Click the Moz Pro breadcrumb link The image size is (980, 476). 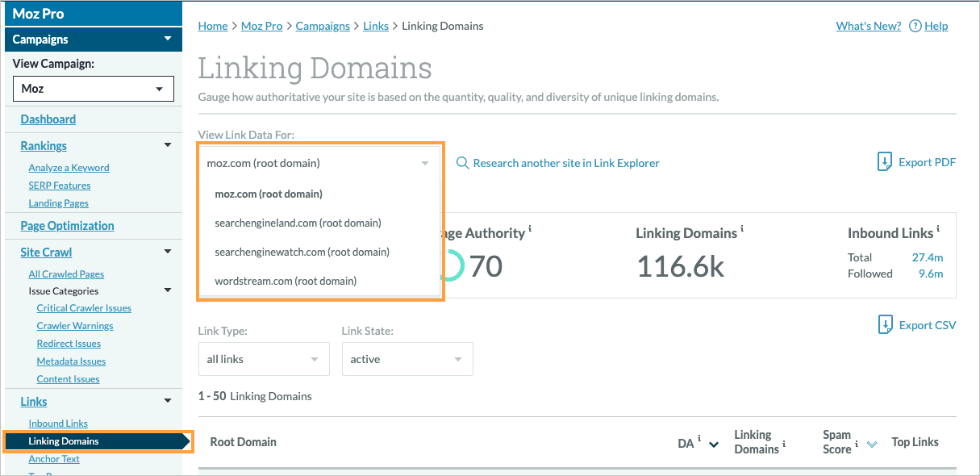(x=261, y=25)
